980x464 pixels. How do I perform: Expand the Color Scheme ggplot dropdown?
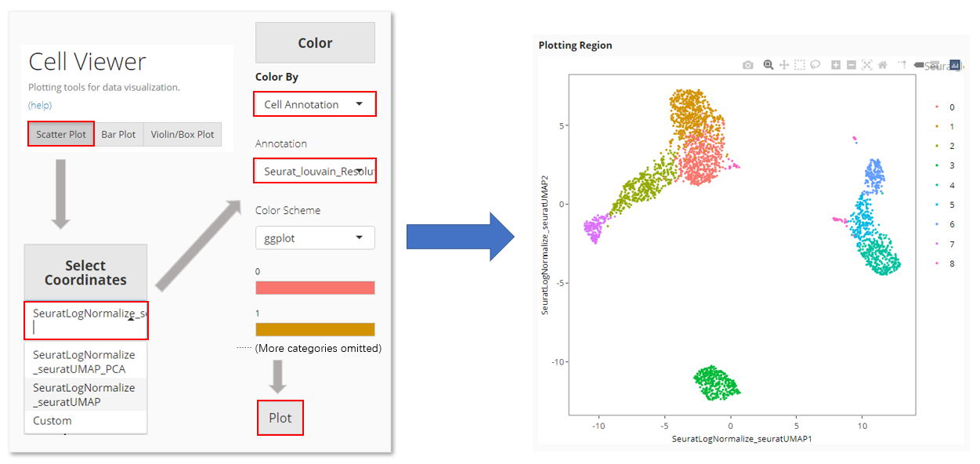pyautogui.click(x=314, y=237)
